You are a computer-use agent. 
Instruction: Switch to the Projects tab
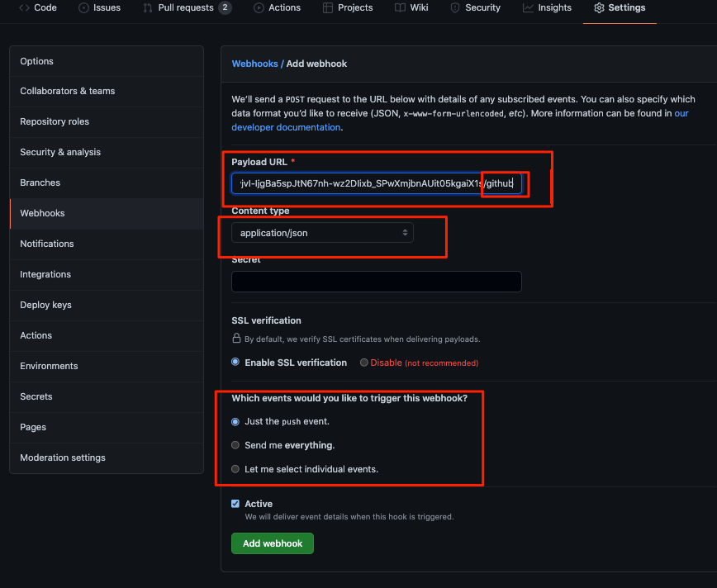click(x=348, y=7)
